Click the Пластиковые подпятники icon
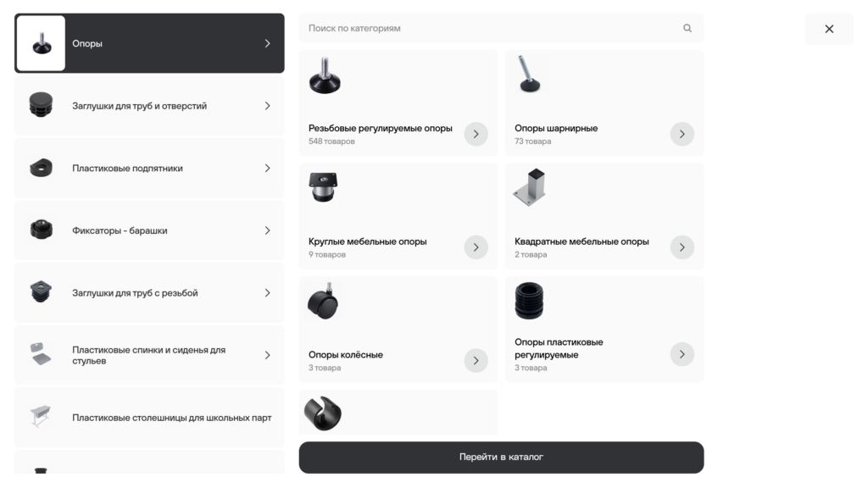Screen dimensions: 868x488 (41, 168)
